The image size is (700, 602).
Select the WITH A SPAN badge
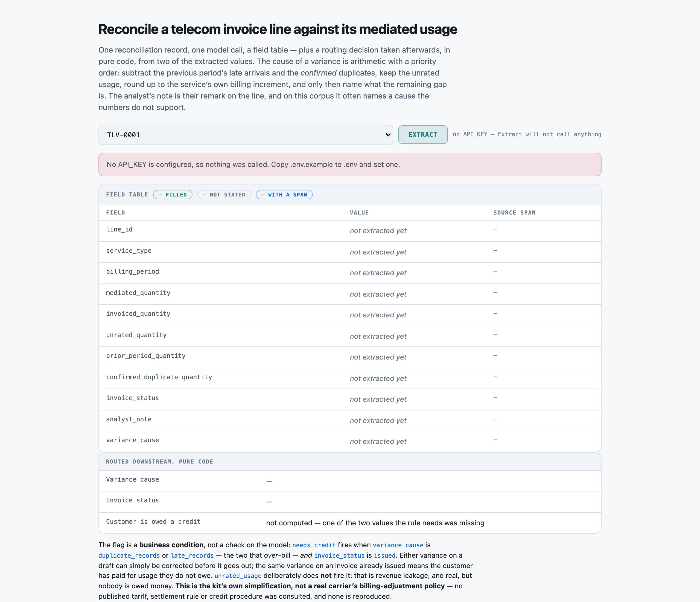284,195
